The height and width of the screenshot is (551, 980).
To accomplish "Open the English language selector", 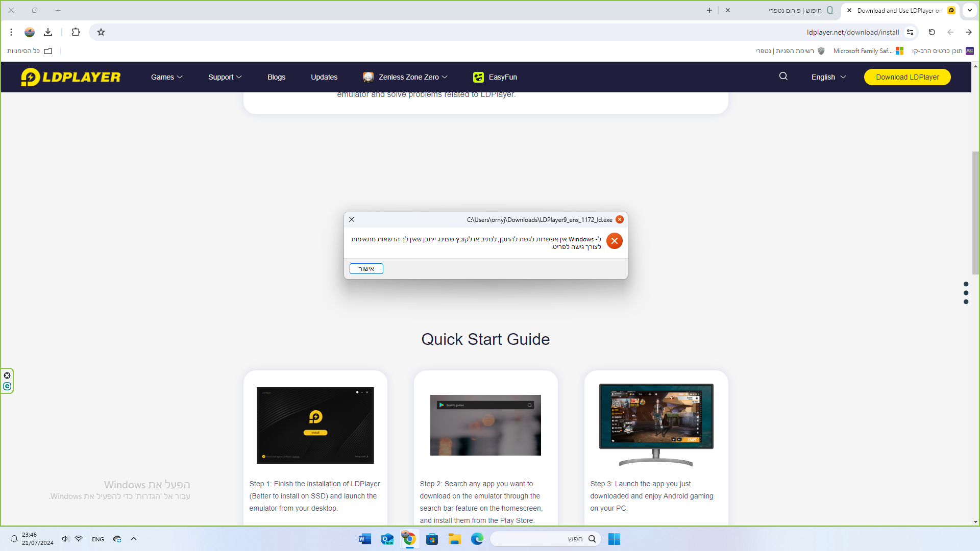I will pyautogui.click(x=828, y=77).
